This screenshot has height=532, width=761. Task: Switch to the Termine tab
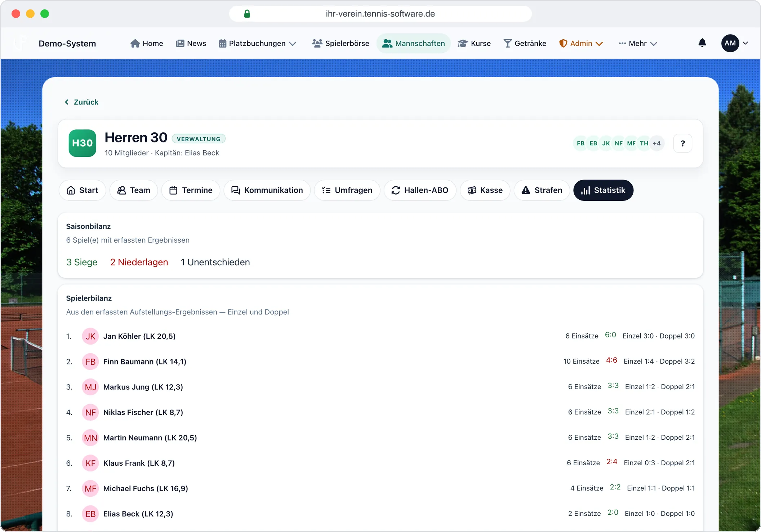point(191,190)
